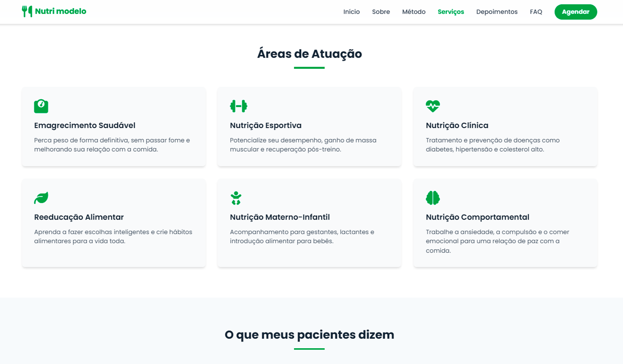Open the Sobre navigation item
Screen dimensions: 623x364
tap(381, 12)
